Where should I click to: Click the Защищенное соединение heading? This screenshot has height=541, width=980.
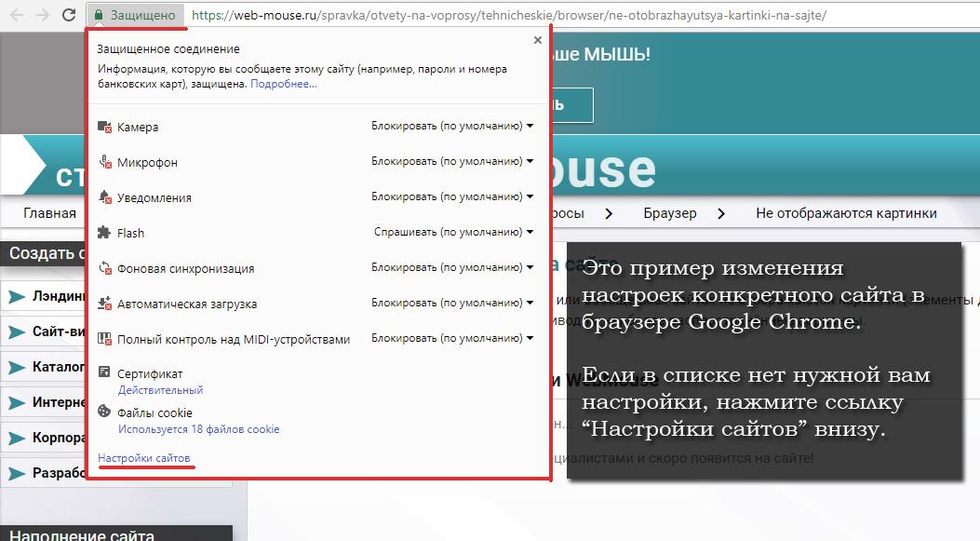point(168,48)
